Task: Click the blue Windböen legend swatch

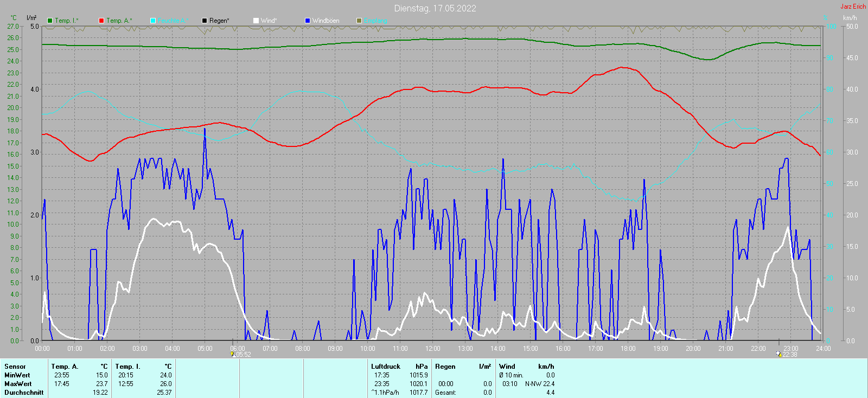Action: point(308,21)
